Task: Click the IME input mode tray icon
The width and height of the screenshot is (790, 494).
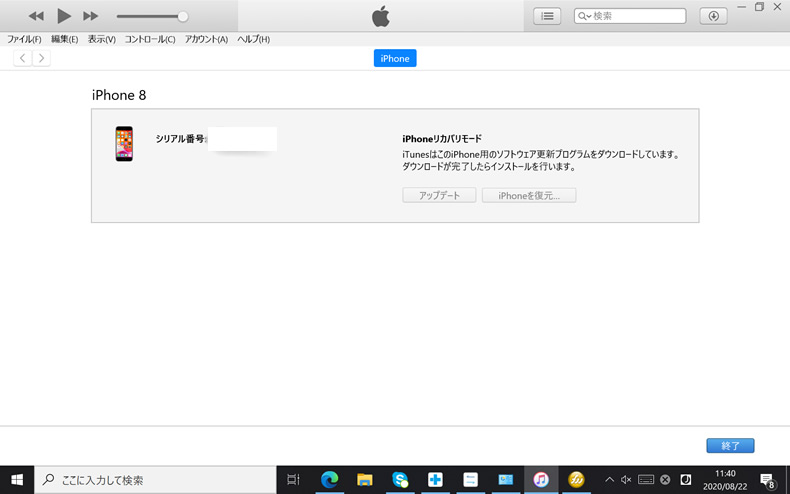Action: click(x=686, y=480)
